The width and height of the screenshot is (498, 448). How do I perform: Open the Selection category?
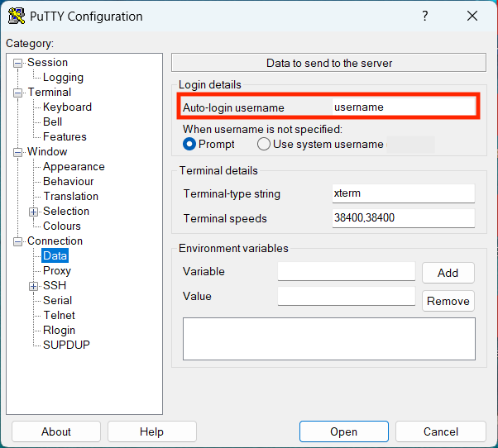coord(66,211)
